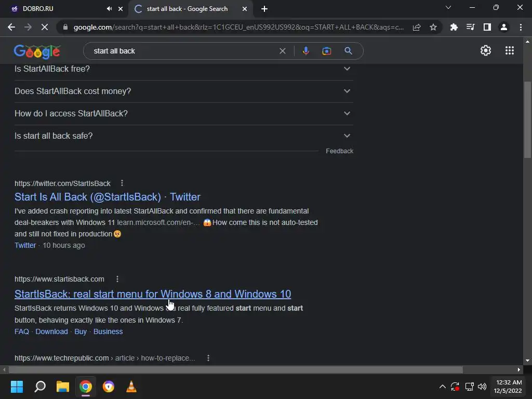This screenshot has height=399, width=532.
Task: Bookmark this page with star
Action: click(433, 27)
